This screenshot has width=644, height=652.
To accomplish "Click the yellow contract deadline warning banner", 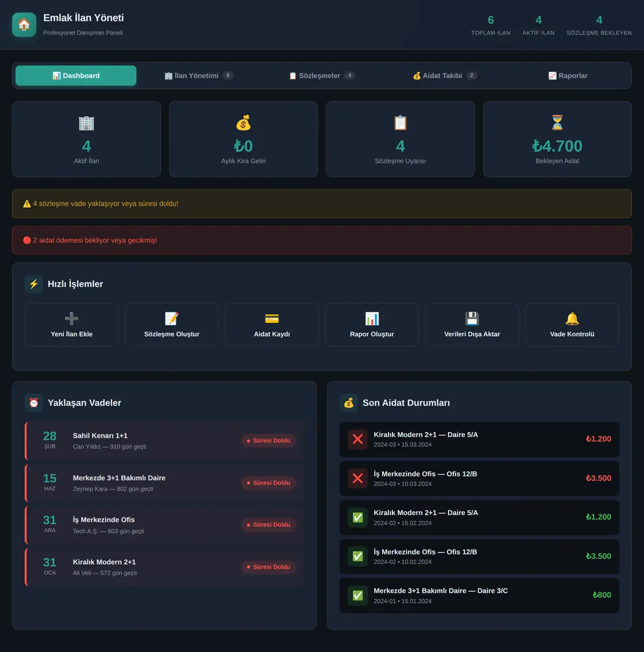I will tap(322, 204).
